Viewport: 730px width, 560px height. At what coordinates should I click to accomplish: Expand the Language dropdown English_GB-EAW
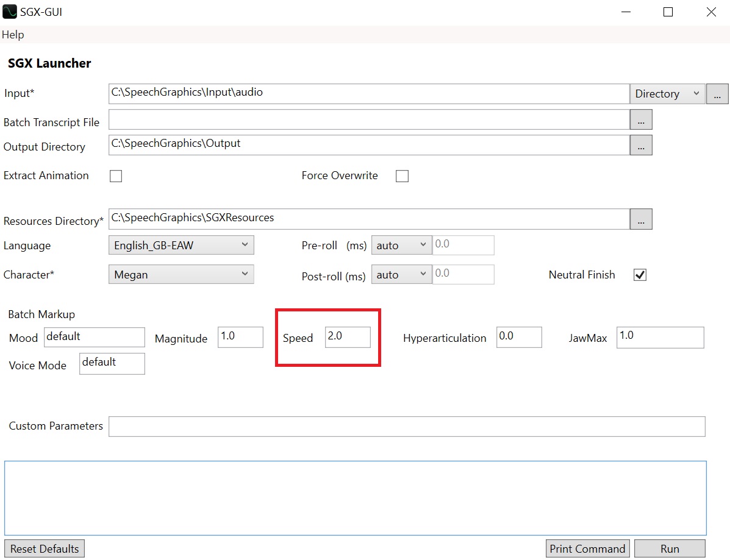coord(181,246)
